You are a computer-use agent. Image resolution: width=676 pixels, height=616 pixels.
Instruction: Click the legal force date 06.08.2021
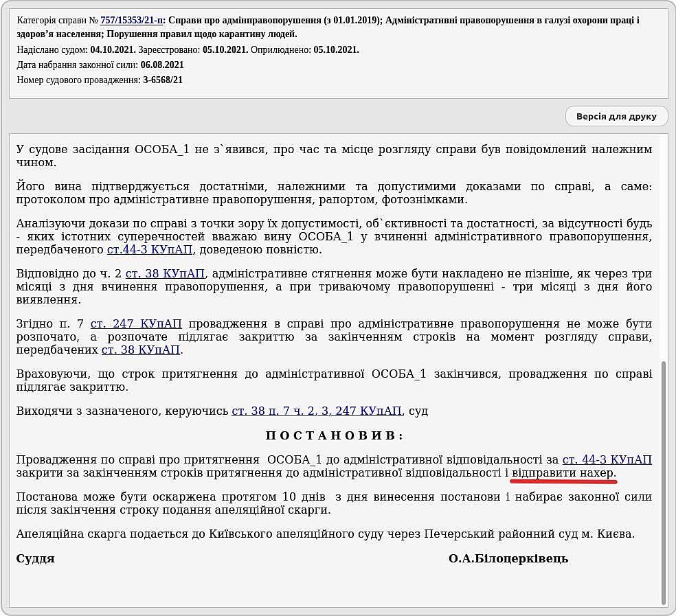coord(162,65)
